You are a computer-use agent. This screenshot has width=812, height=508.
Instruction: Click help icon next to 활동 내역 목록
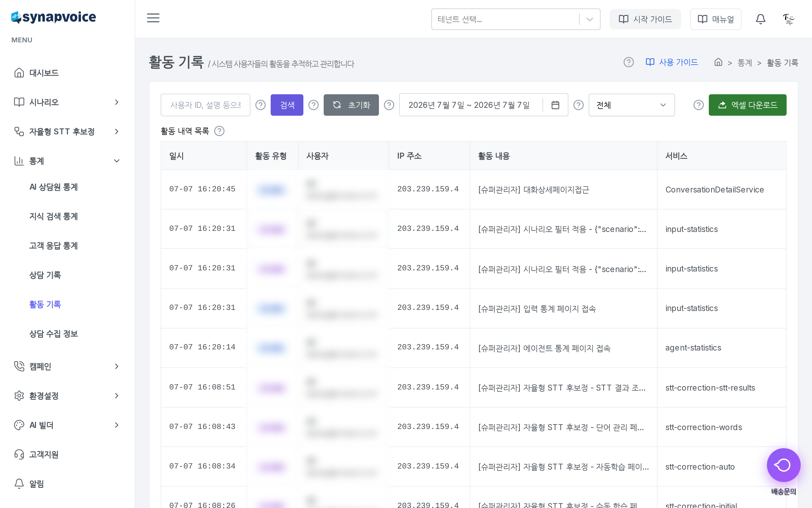219,131
